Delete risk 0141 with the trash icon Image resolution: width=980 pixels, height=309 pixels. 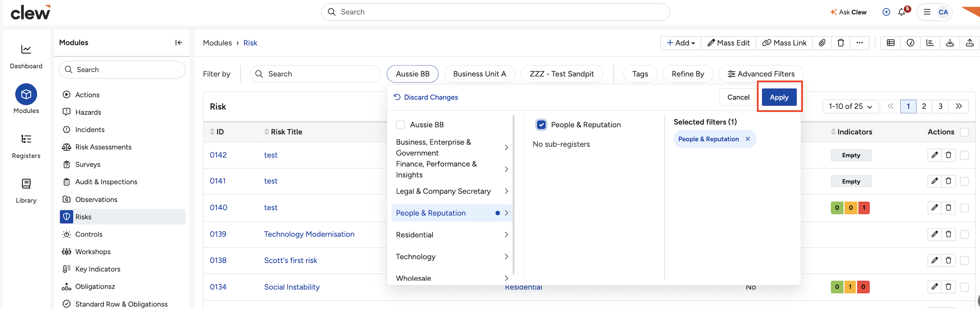click(x=948, y=181)
